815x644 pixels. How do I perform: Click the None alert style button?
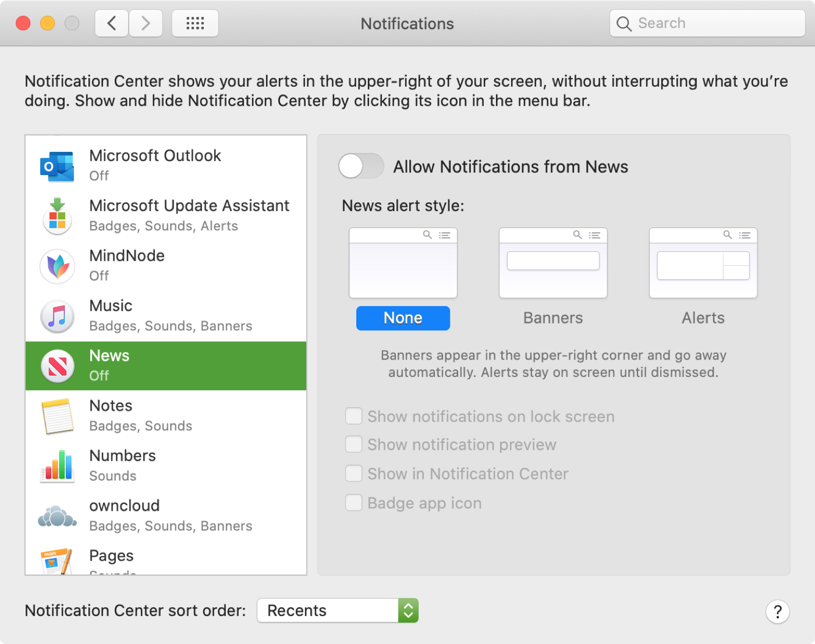point(403,318)
